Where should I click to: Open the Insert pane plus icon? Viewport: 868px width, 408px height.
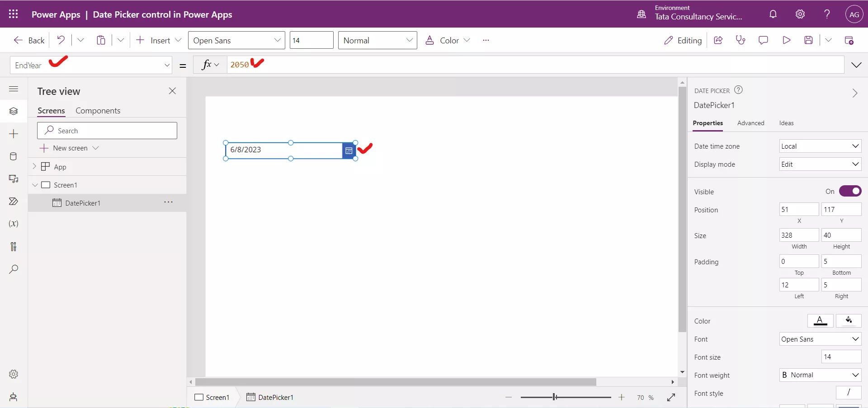click(14, 134)
